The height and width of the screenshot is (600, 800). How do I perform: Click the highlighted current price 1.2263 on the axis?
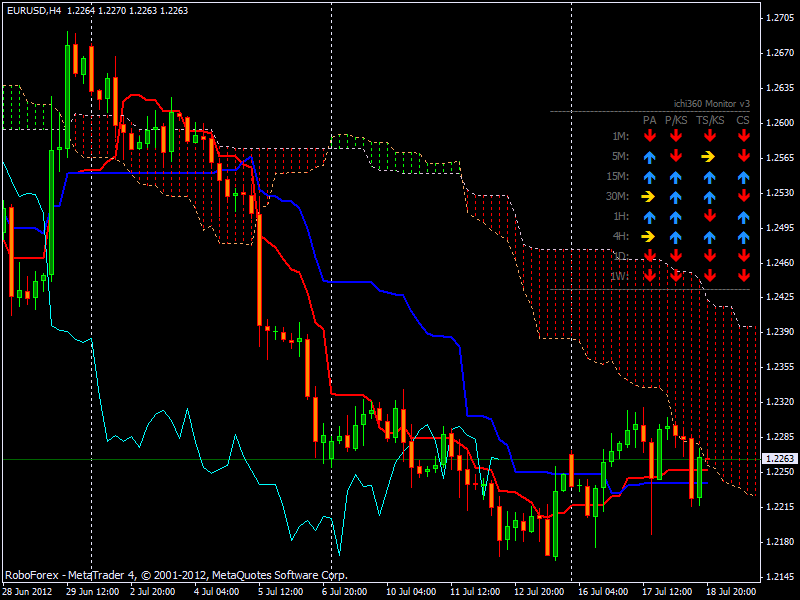(x=778, y=459)
